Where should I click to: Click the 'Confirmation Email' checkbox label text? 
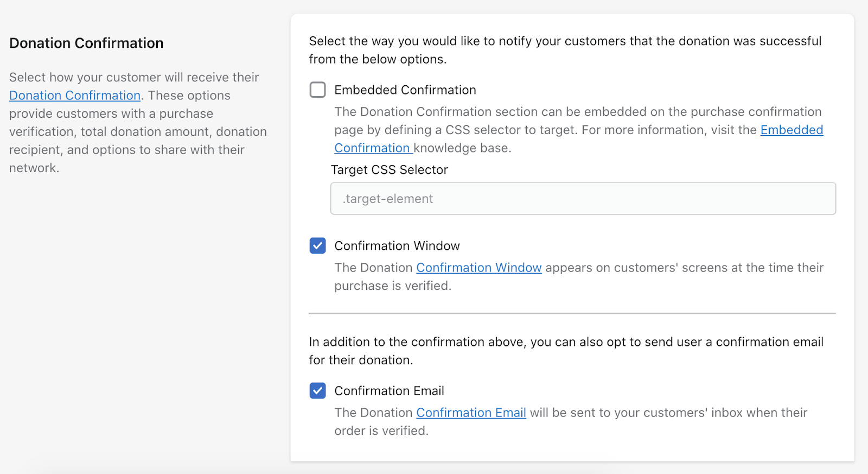pyautogui.click(x=389, y=391)
